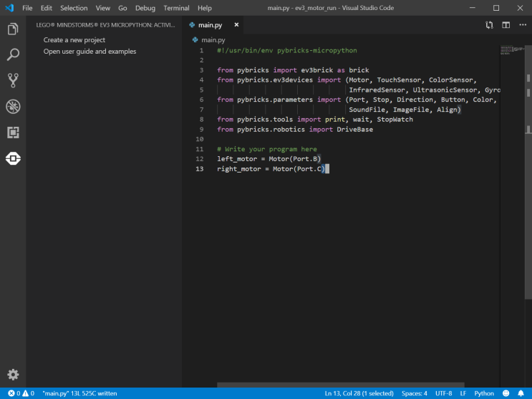
Task: Open the editor More Actions menu
Action: 521,25
